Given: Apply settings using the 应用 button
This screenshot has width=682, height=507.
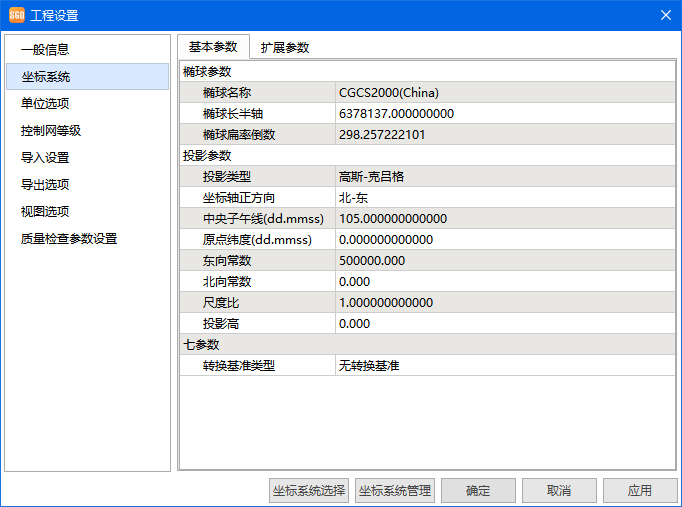Looking at the screenshot, I should tap(640, 490).
